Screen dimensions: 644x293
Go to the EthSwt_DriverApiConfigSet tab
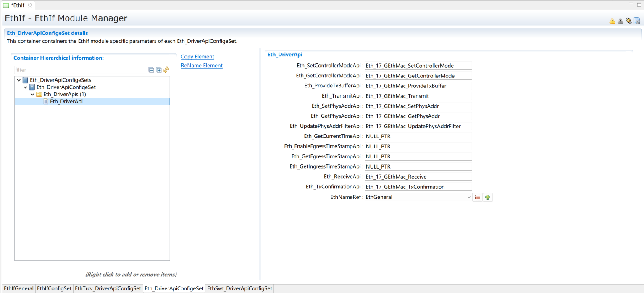pos(240,288)
